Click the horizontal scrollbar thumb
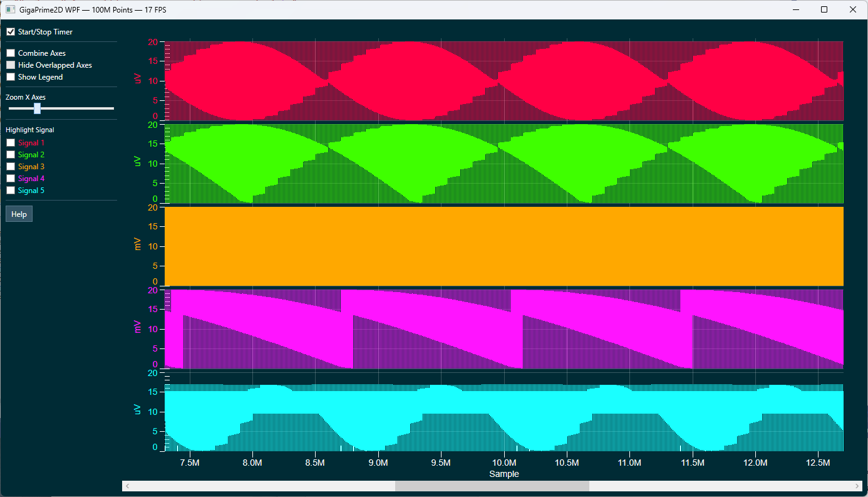 [x=492, y=486]
